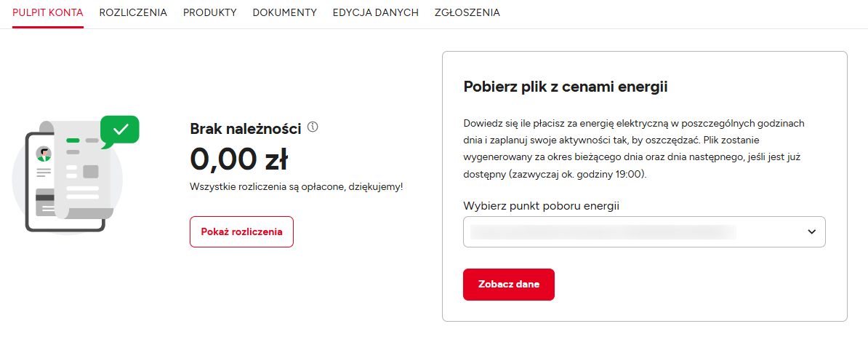Switch to the ROZLICZENIA tab
This screenshot has width=868, height=337.
tap(133, 12)
